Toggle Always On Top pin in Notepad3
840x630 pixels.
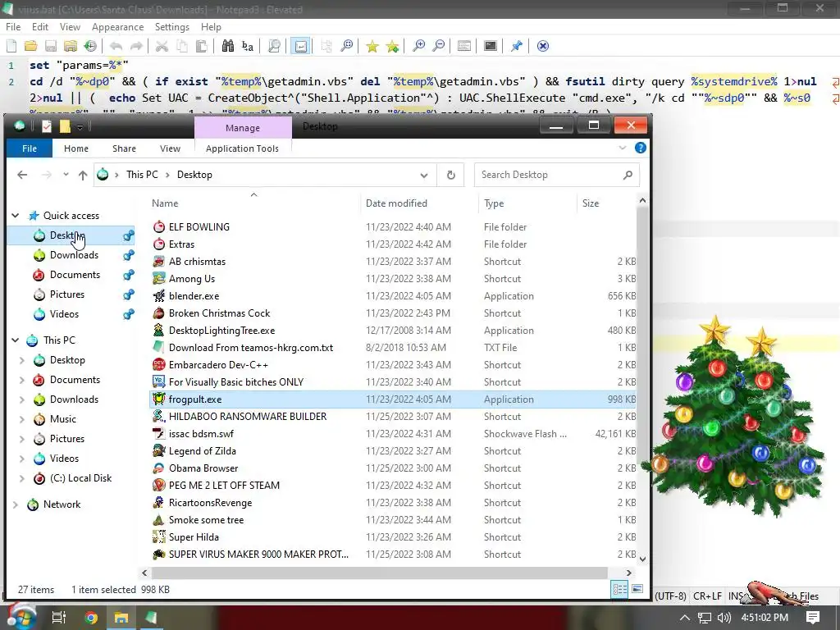517,46
